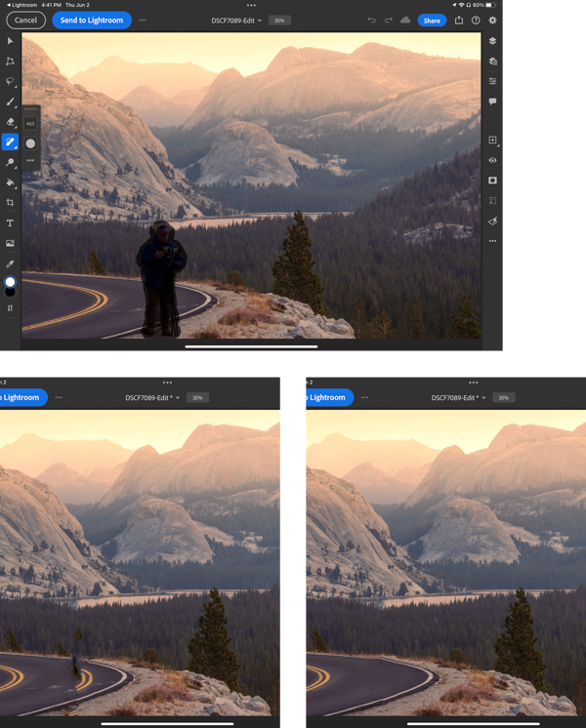Screen dimensions: 586x728
Task: Open the Place Image tool
Action: (x=10, y=243)
